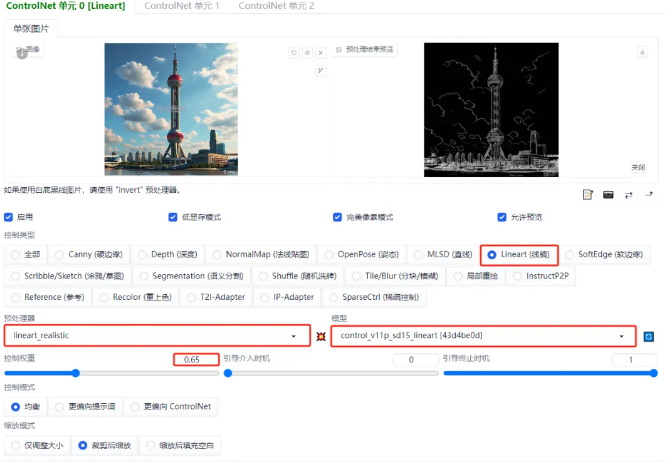665x463 pixels.
Task: Adjust the 引导终止时机 slider handle
Action: coord(654,373)
